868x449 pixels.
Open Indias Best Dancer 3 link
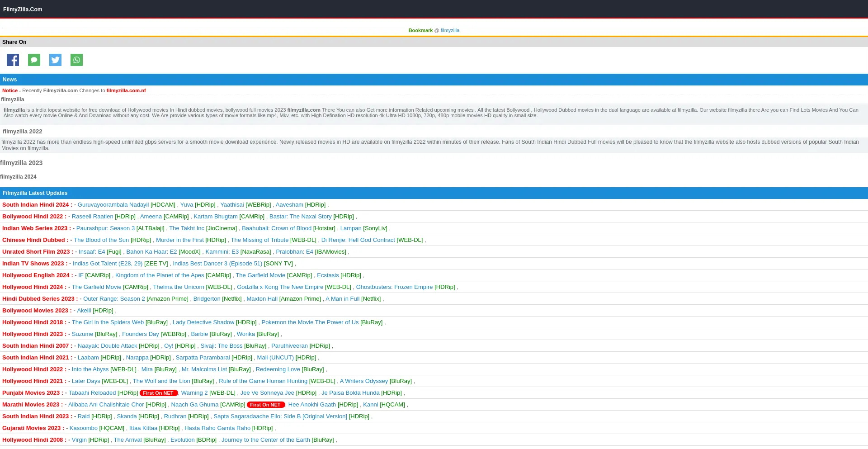click(x=217, y=264)
